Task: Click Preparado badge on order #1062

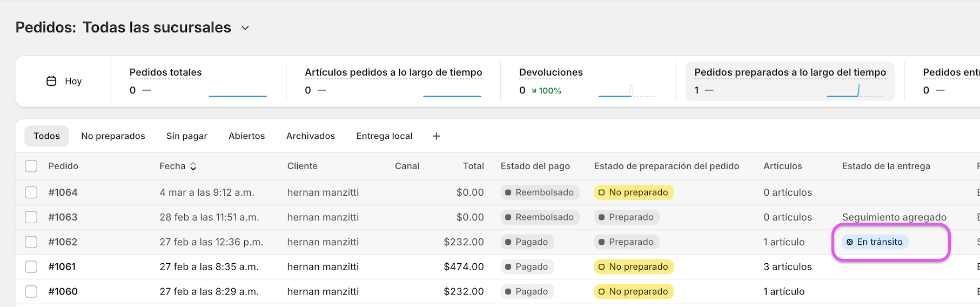Action: (627, 242)
